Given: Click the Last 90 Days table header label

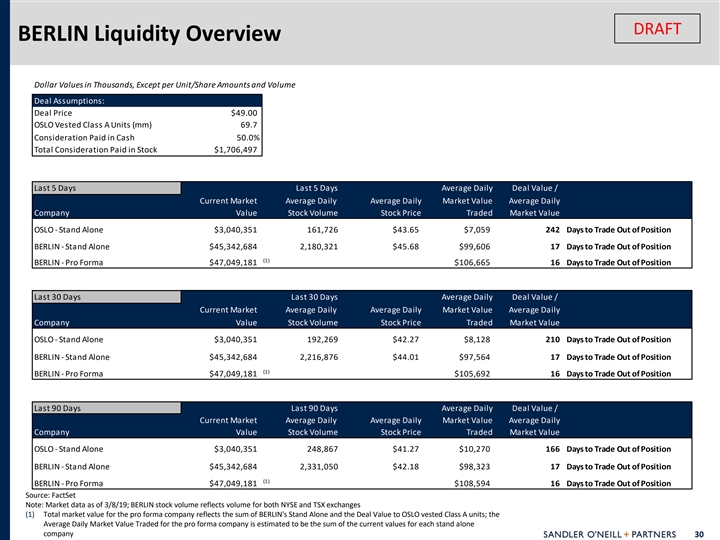Looking at the screenshot, I should point(57,408).
